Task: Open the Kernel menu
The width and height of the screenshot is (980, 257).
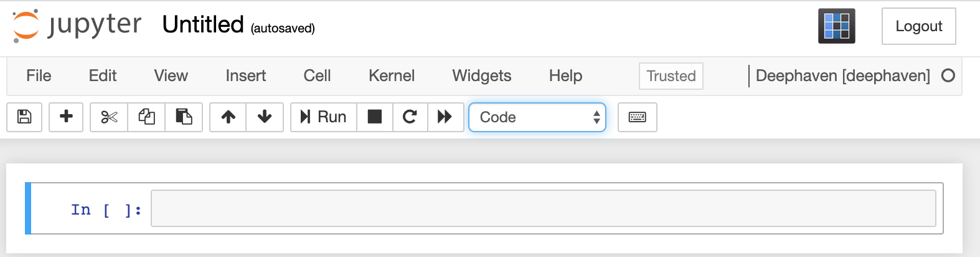Action: [x=392, y=76]
